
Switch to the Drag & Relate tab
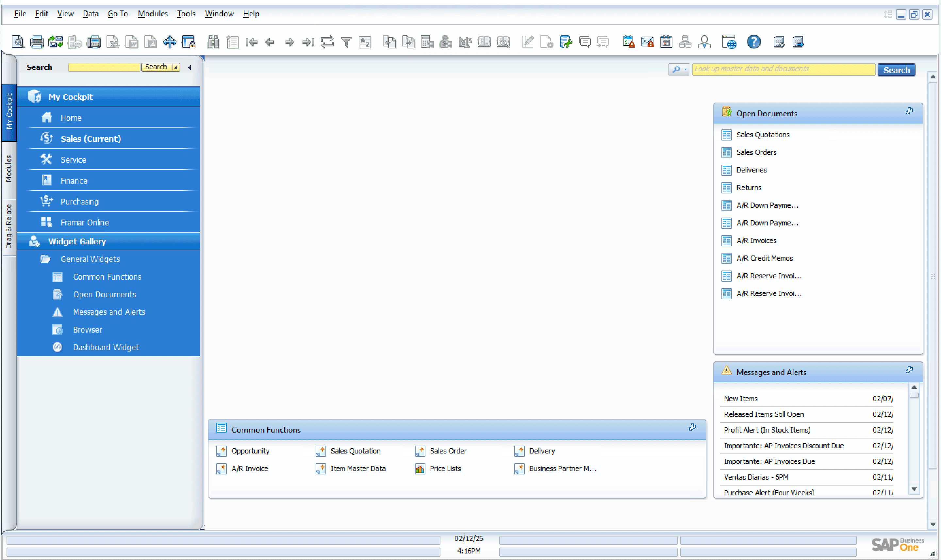(9, 225)
